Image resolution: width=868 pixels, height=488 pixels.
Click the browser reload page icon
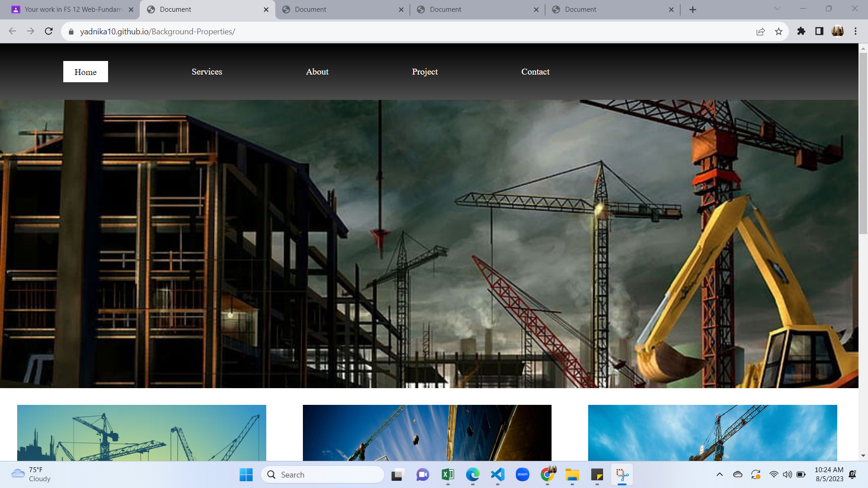49,31
